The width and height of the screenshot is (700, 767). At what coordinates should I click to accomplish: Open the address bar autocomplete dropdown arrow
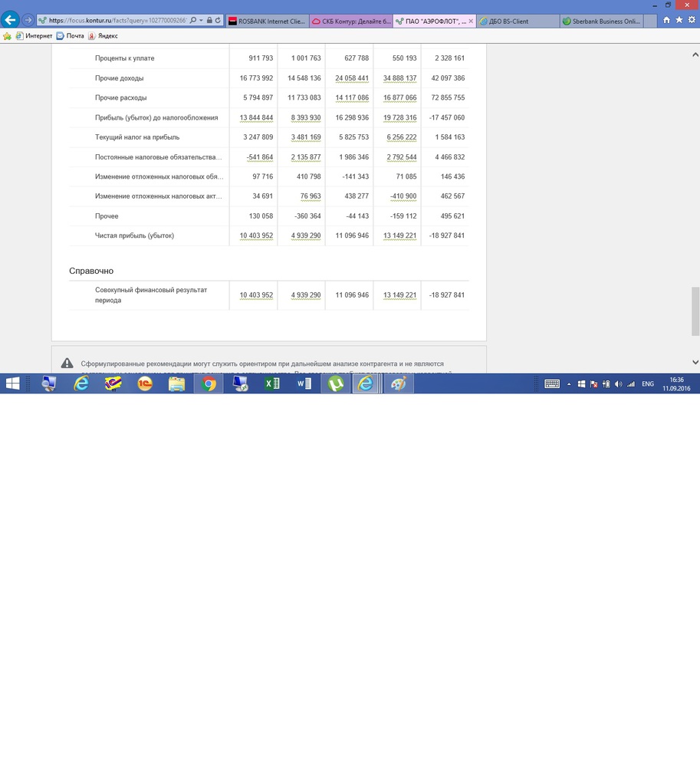[x=201, y=21]
